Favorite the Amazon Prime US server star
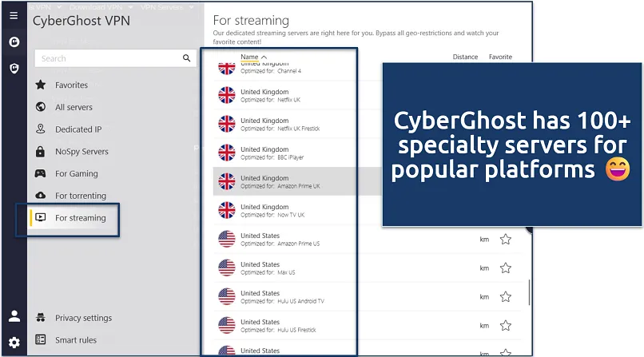Viewport: 644px width, 357px height. pos(506,239)
